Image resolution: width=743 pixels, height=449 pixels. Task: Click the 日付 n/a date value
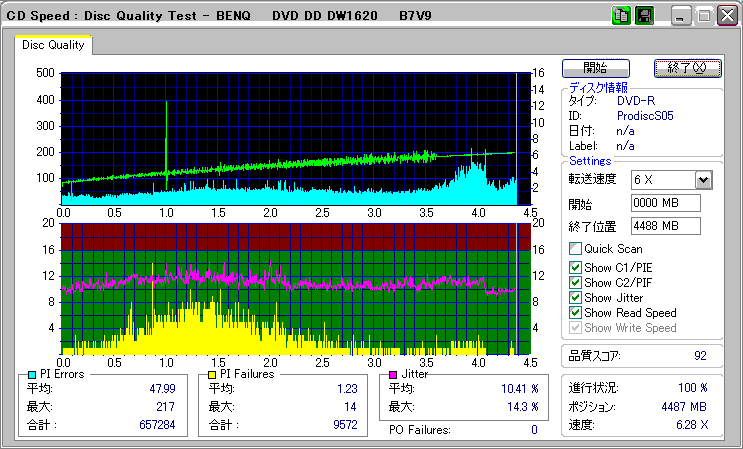point(625,131)
